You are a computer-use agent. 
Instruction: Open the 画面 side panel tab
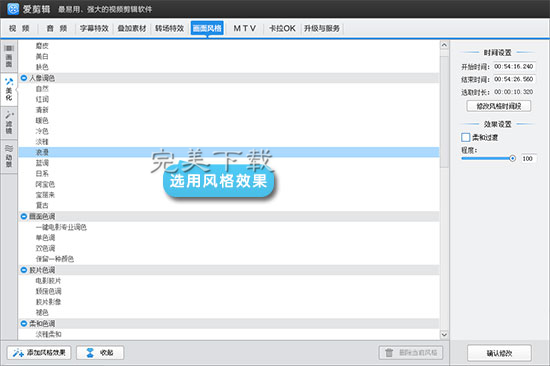9,56
